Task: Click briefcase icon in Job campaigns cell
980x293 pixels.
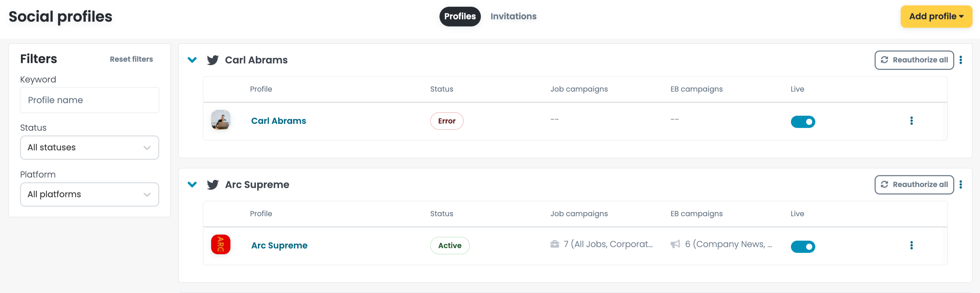Action: click(x=555, y=244)
